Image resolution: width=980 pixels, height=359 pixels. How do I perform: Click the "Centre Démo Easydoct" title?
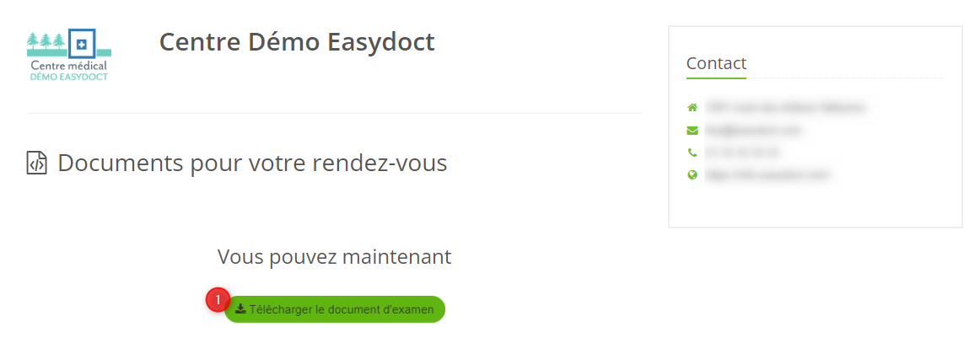click(297, 41)
